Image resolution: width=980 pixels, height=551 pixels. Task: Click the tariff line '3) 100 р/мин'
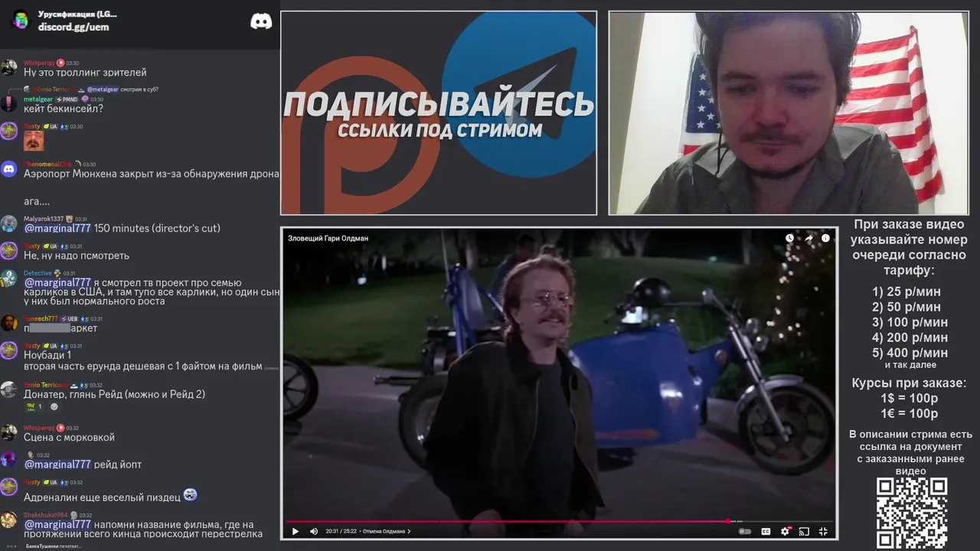(x=910, y=322)
